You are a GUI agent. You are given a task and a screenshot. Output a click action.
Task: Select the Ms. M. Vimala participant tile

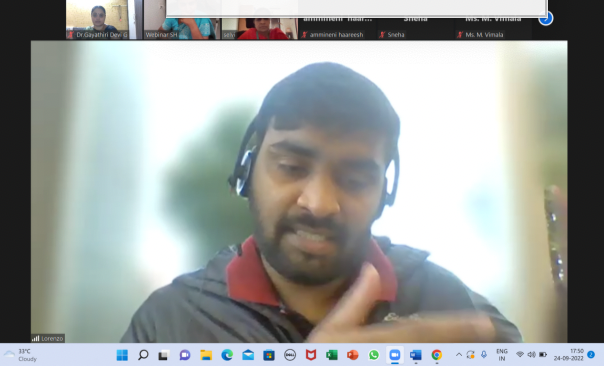coord(493,29)
